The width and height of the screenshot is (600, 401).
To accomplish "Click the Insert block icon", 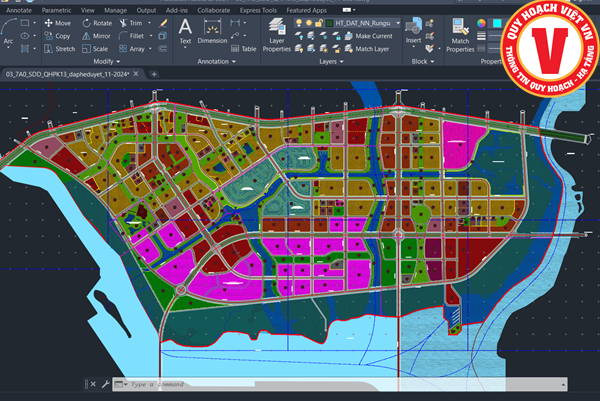I will (x=413, y=31).
